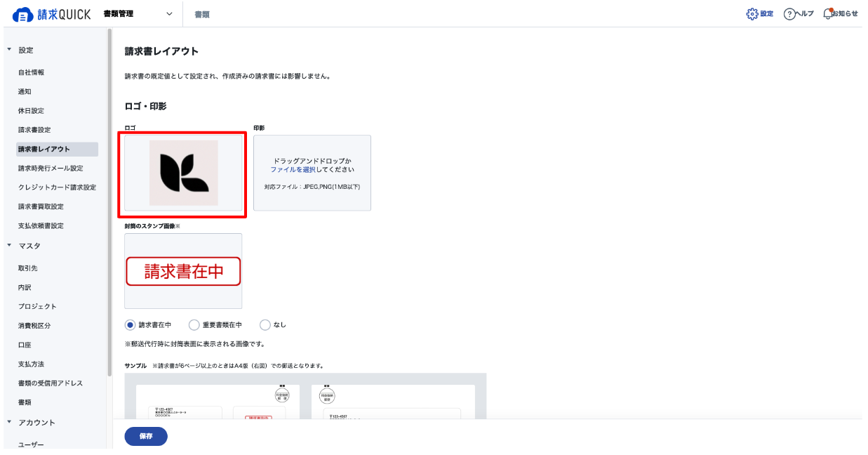Select the 重要書類在中 radio button
This screenshot has height=455, width=868.
pyautogui.click(x=194, y=325)
